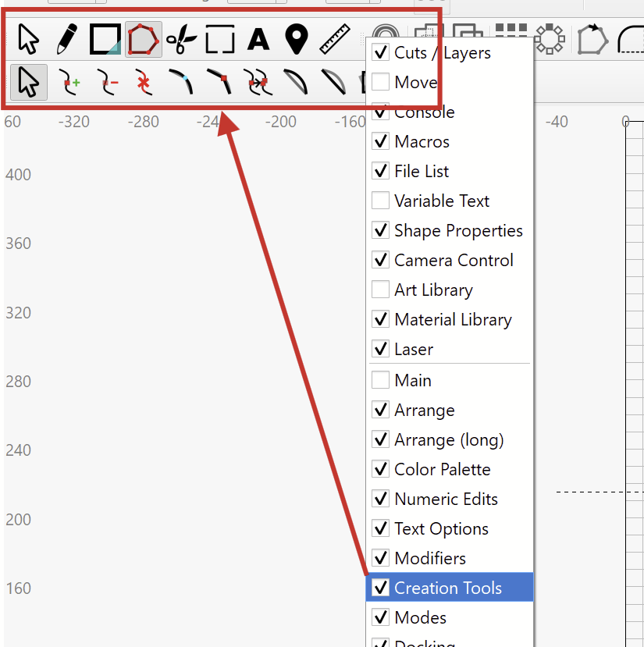Select the Color Palette menu entry
The width and height of the screenshot is (644, 647).
tap(442, 469)
